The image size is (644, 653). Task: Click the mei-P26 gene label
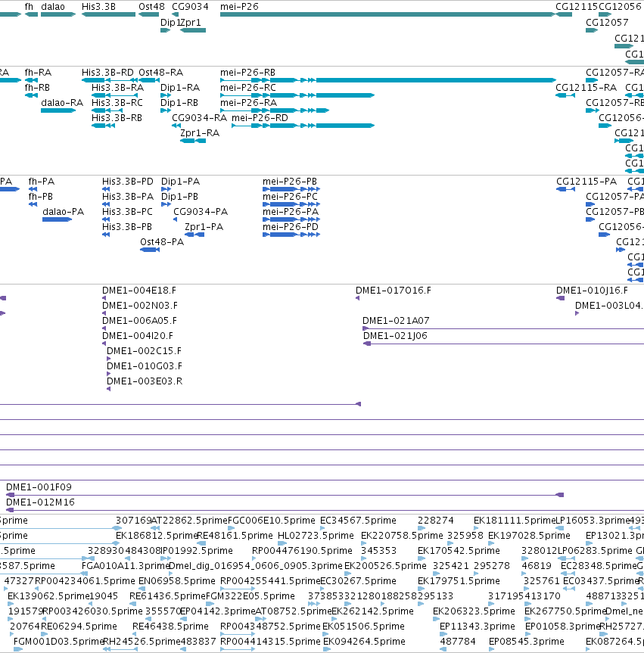click(239, 7)
